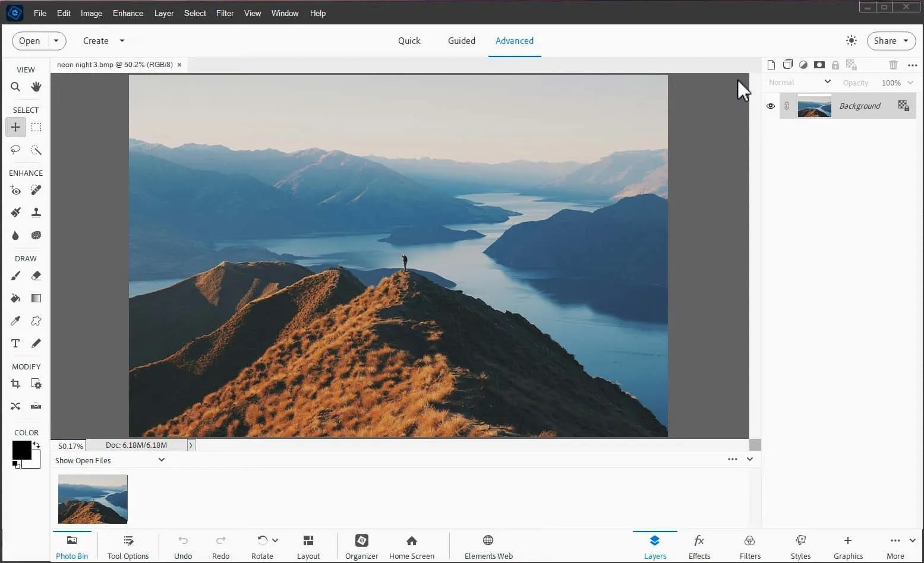The width and height of the screenshot is (924, 563).
Task: Expand the Create dropdown menu
Action: point(104,41)
